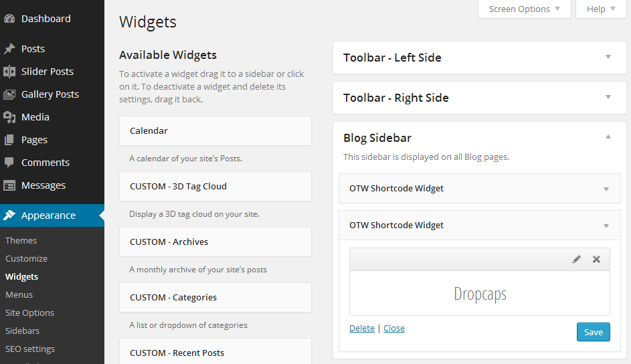631x364 pixels.
Task: Click the Slider Posts icon
Action: (x=9, y=72)
